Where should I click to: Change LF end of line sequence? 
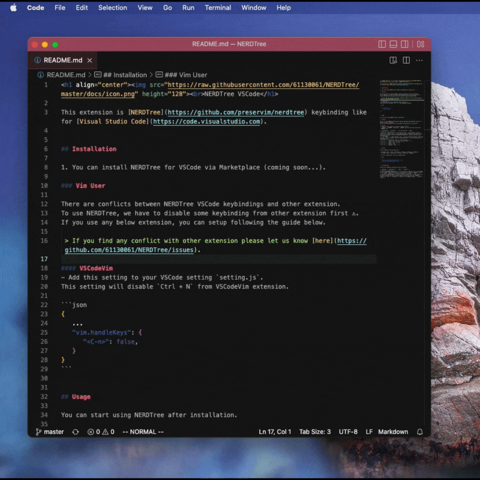(x=369, y=432)
